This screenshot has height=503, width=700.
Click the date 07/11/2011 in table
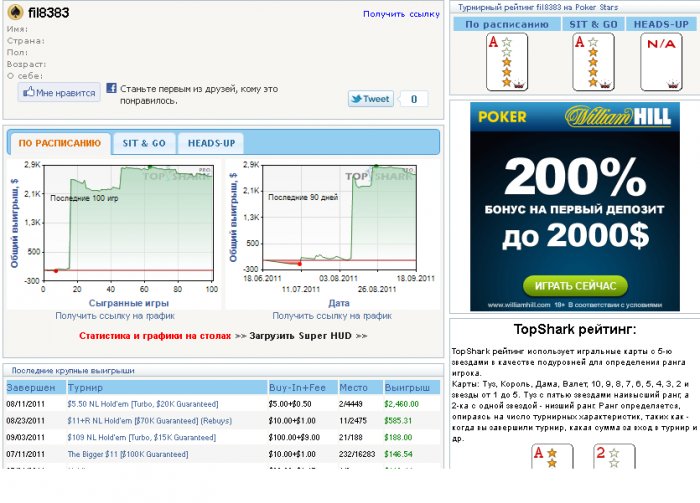coord(25,454)
